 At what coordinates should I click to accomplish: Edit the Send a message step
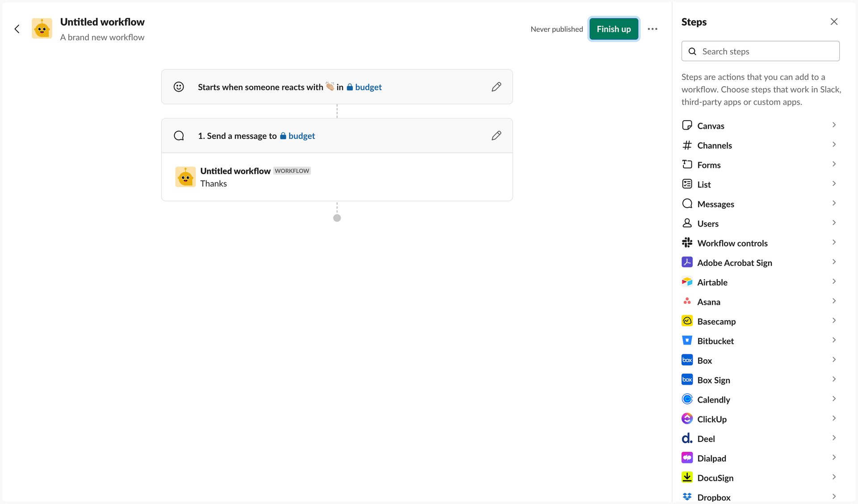click(x=496, y=135)
